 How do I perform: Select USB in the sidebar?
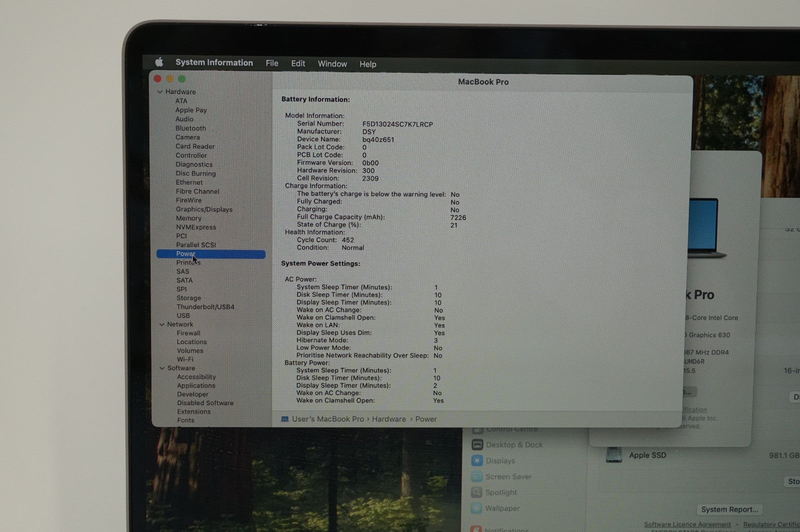[x=183, y=316]
